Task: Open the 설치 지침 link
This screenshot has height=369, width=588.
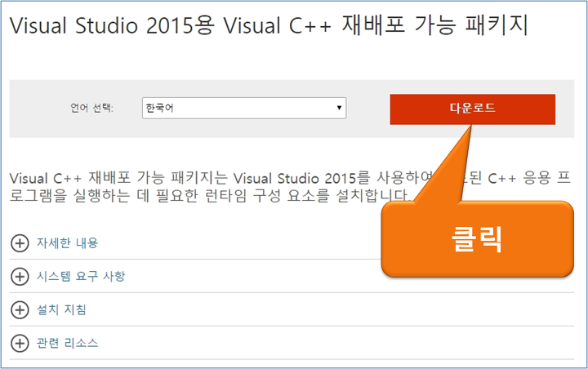Action: (61, 309)
